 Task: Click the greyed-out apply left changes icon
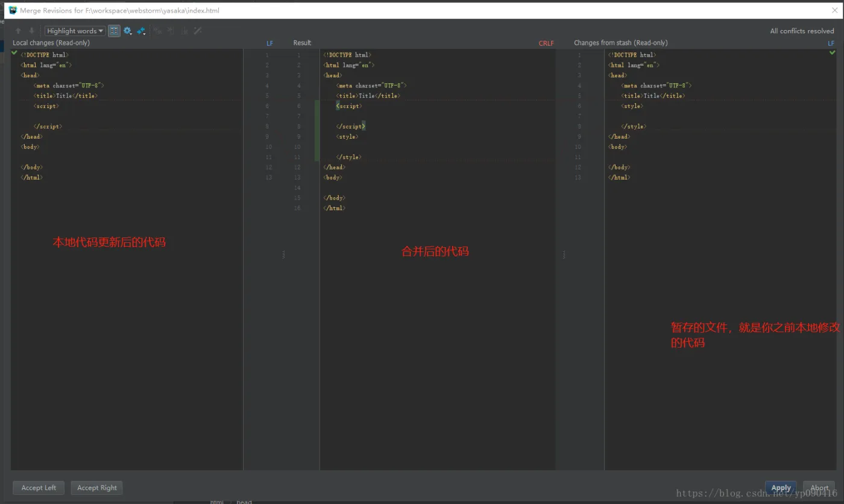171,31
